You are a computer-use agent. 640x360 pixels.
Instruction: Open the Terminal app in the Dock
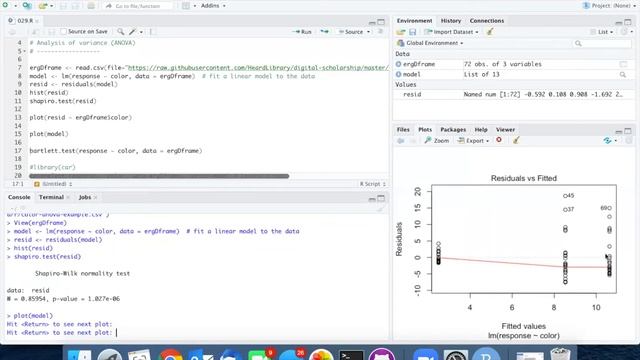click(x=351, y=355)
